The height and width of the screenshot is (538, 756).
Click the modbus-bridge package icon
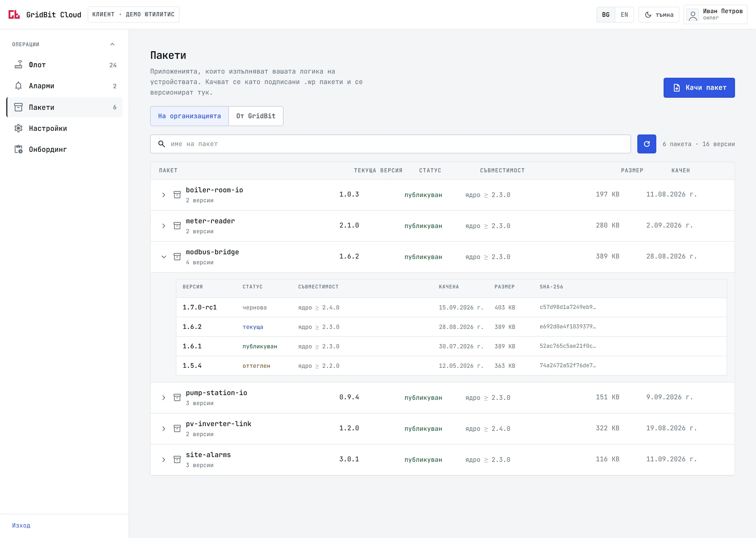click(x=177, y=257)
